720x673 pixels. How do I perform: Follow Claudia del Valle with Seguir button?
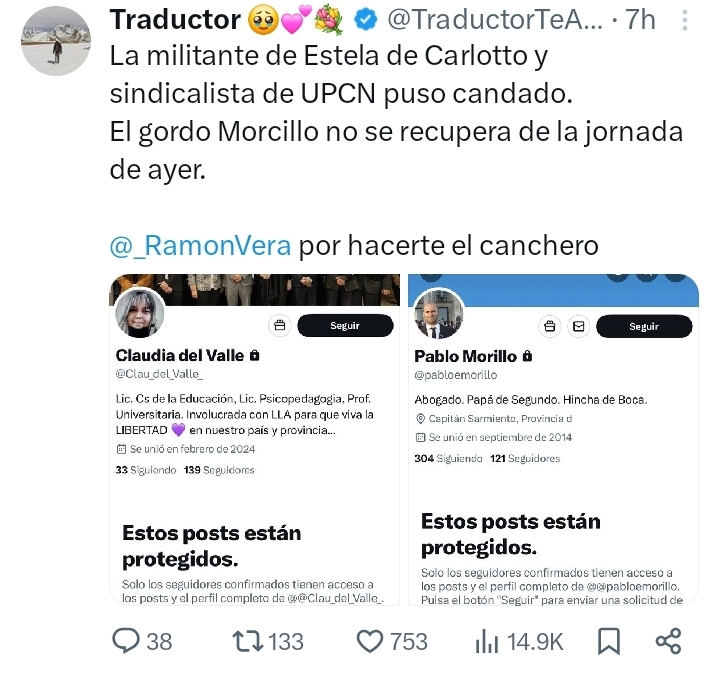click(x=345, y=325)
